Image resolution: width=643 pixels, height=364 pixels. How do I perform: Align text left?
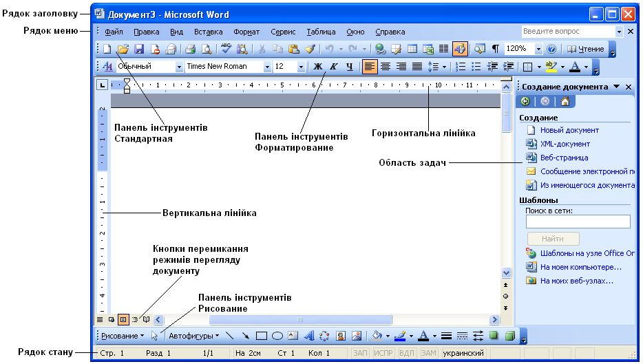[370, 67]
